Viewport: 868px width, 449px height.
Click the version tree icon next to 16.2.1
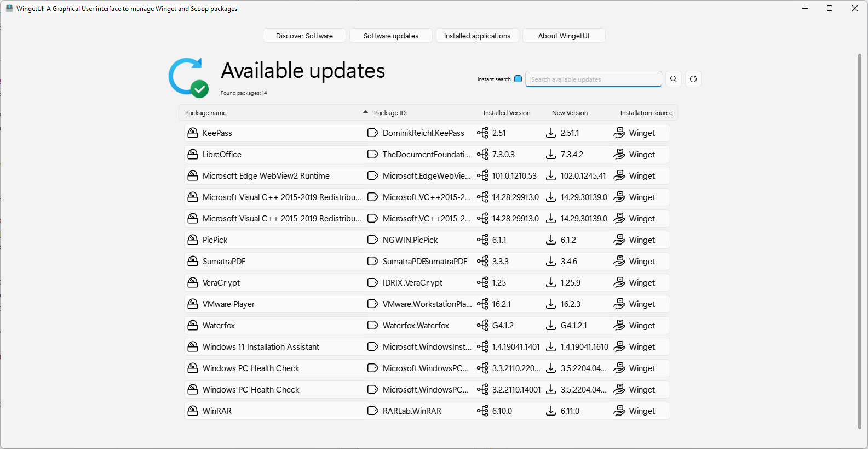pos(482,304)
